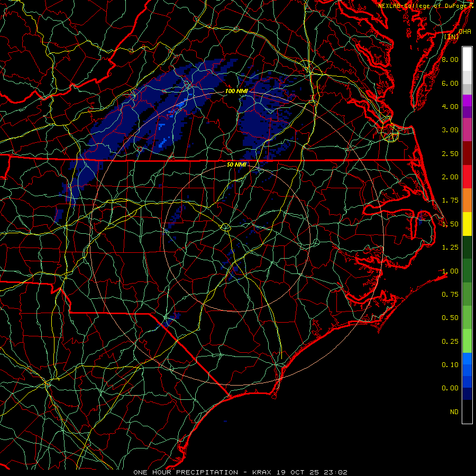The height and width of the screenshot is (476, 476).
Task: Select the 1.50 legend label
Action: 450,224
